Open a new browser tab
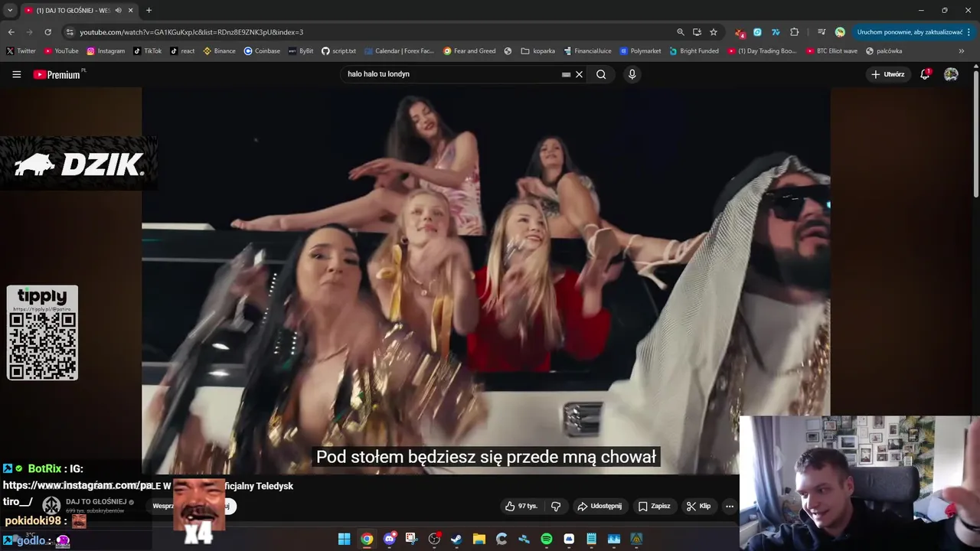Screen dimensions: 980x551 click(x=149, y=11)
